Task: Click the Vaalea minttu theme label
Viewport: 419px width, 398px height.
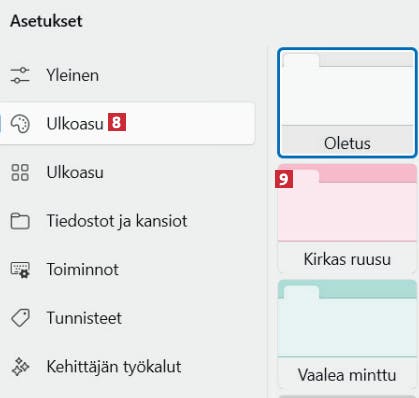Action: click(x=347, y=375)
